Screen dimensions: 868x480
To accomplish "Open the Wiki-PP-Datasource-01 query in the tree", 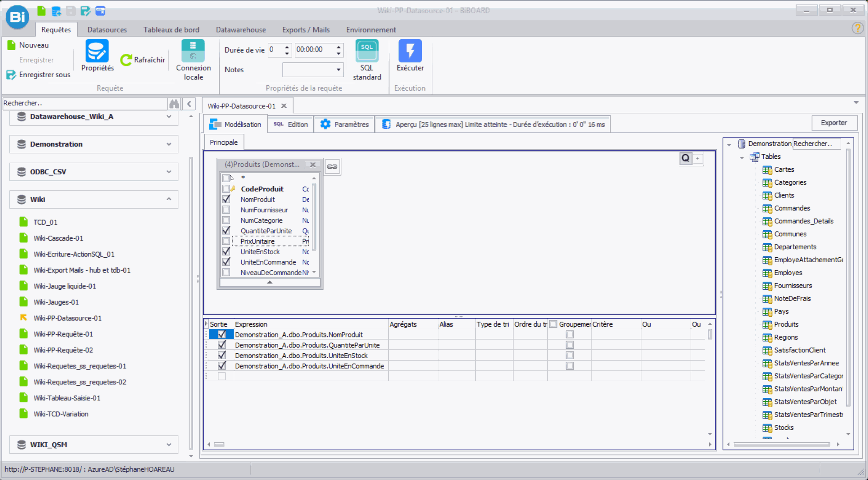I will [x=67, y=318].
